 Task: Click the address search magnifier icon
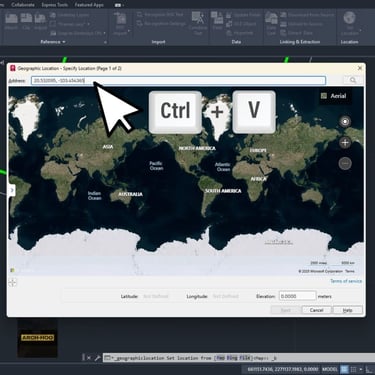point(353,80)
